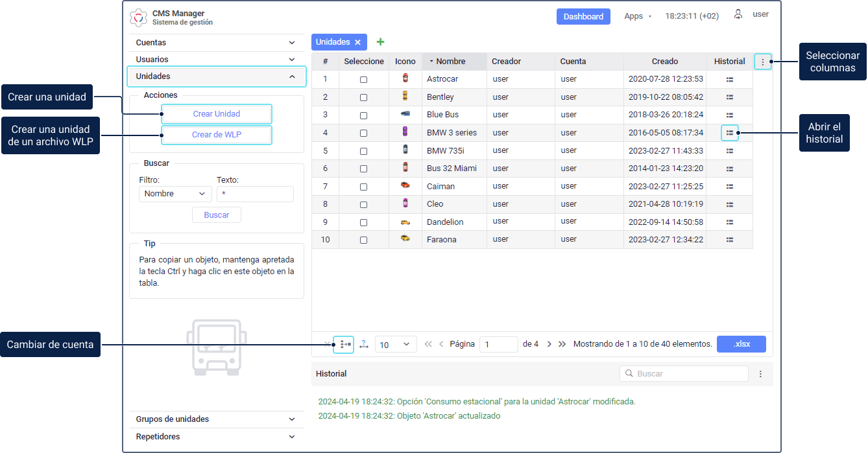
Task: Open the column selector three-dot menu
Action: tap(762, 62)
